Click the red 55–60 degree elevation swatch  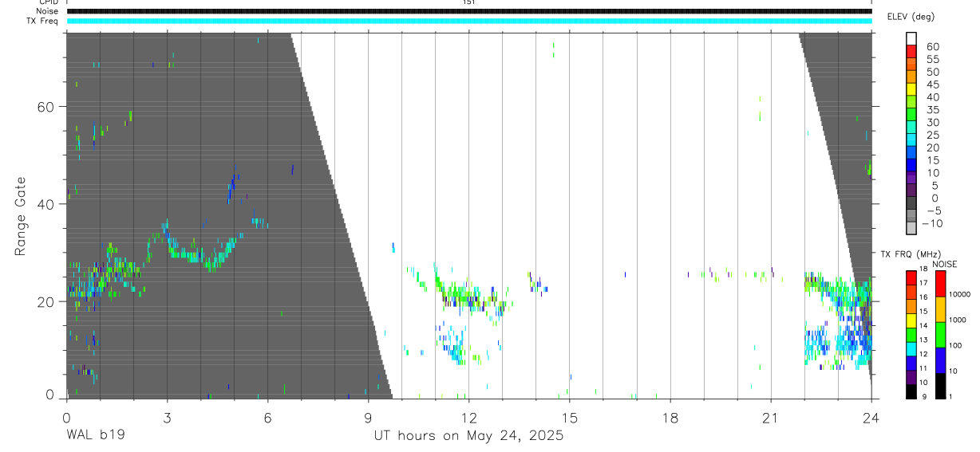tap(911, 51)
